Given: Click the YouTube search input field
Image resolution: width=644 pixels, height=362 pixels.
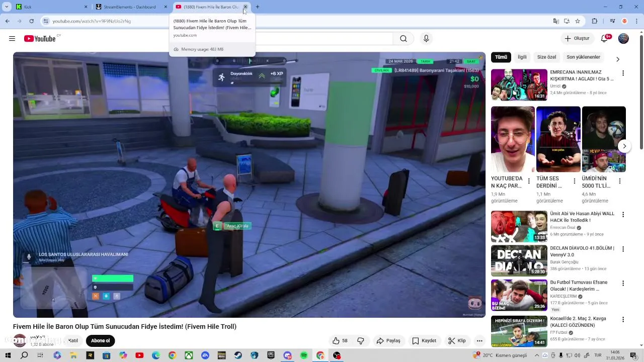Looking at the screenshot, I should point(324,39).
